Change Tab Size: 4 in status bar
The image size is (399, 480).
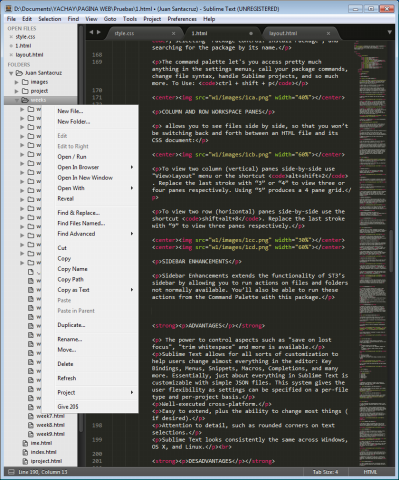[x=325, y=472]
